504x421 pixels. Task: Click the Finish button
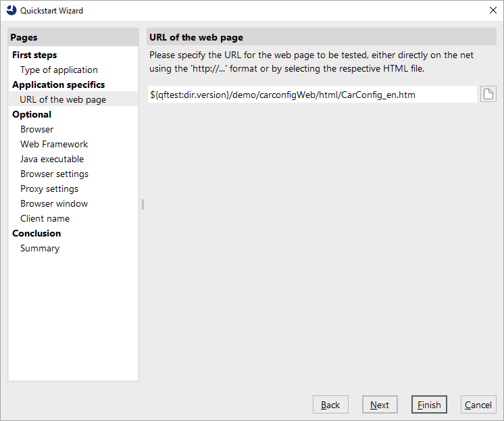pyautogui.click(x=429, y=405)
